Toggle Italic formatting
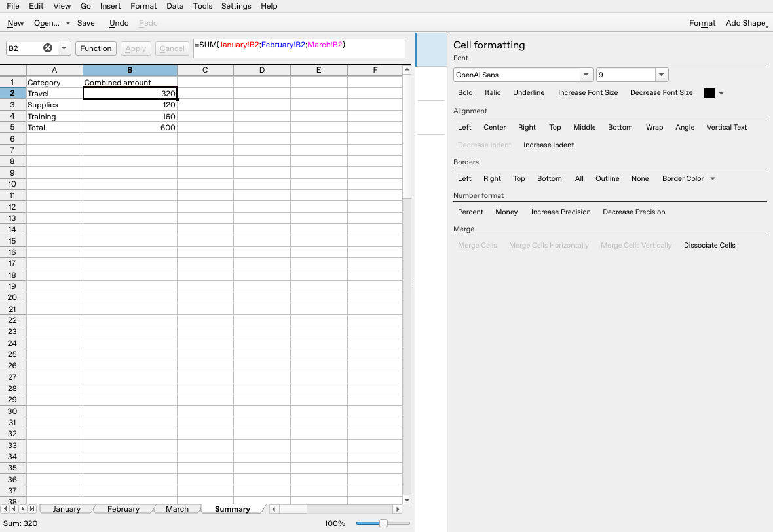 pyautogui.click(x=493, y=92)
